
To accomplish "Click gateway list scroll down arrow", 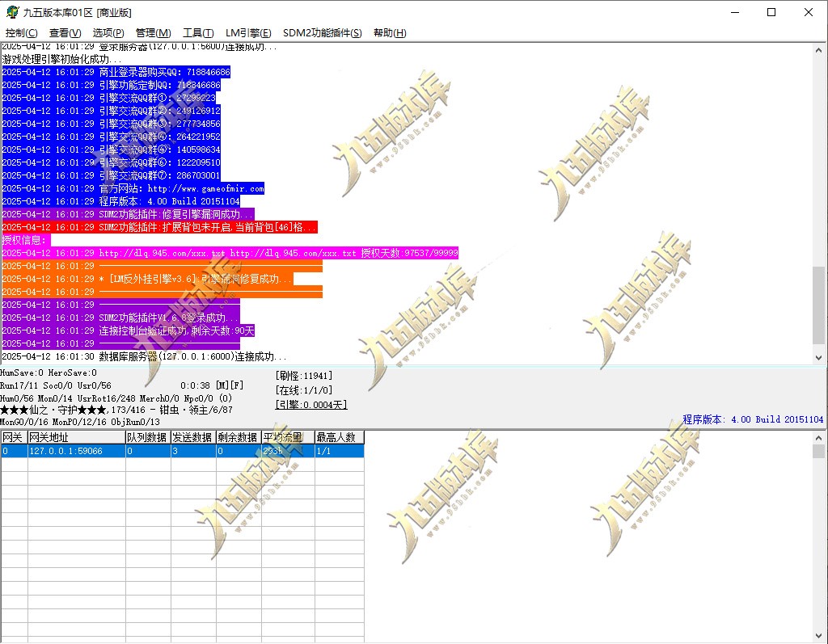I will [x=818, y=636].
